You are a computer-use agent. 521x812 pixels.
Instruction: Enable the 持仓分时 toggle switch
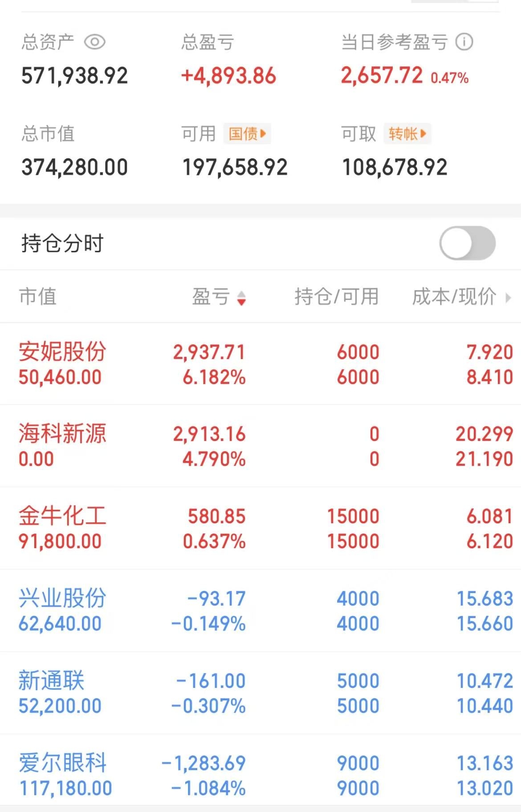coord(467,243)
